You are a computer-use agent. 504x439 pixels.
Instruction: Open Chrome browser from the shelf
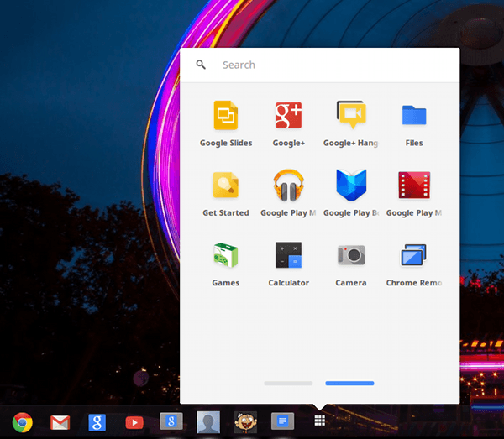(22, 422)
